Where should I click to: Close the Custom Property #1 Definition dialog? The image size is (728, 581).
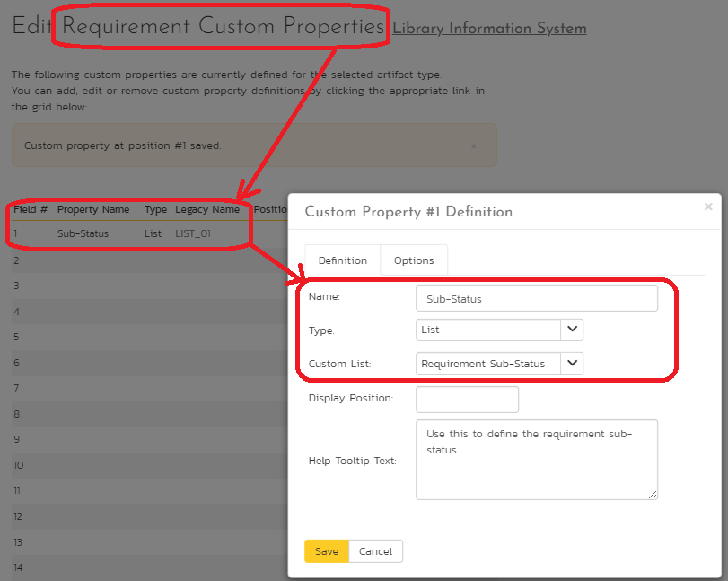pyautogui.click(x=707, y=207)
